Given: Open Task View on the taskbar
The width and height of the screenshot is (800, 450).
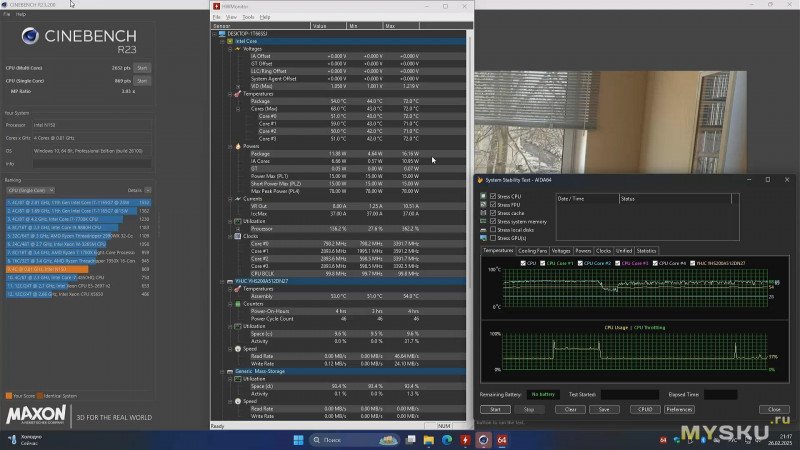Looking at the screenshot, I should click(410, 440).
